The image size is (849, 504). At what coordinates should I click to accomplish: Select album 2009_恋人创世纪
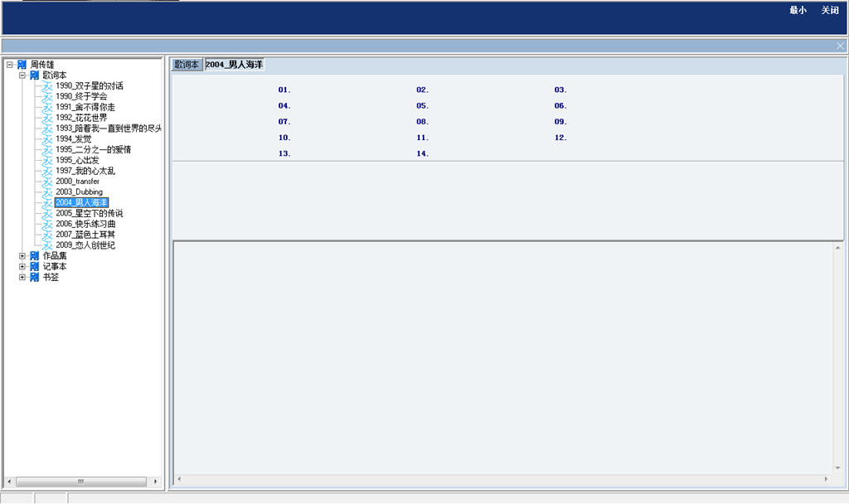[85, 245]
